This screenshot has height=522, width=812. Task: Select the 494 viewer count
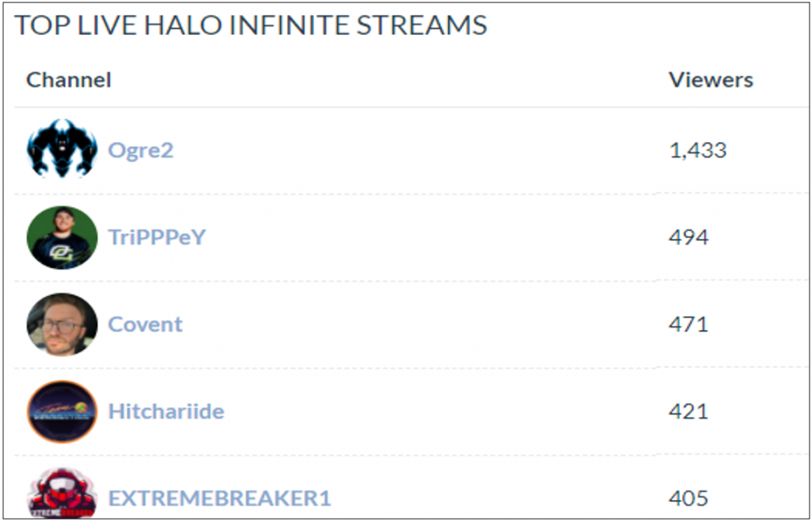point(688,237)
